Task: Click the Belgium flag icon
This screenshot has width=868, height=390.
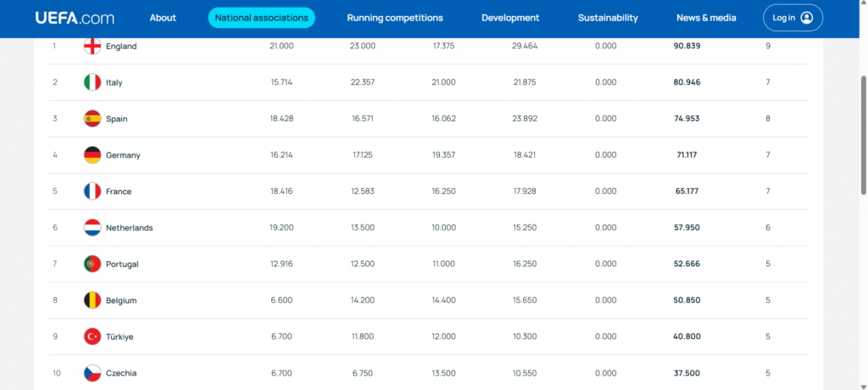Action: 92,300
